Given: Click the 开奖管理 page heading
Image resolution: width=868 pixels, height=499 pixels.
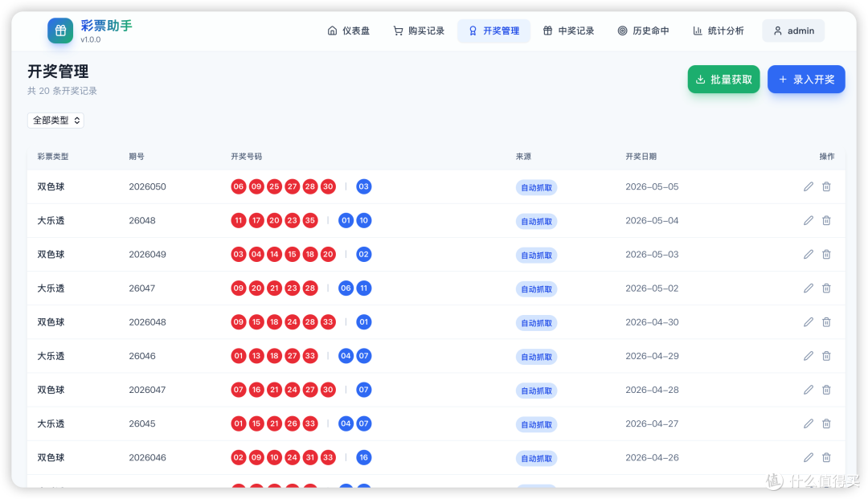Looking at the screenshot, I should 58,72.
